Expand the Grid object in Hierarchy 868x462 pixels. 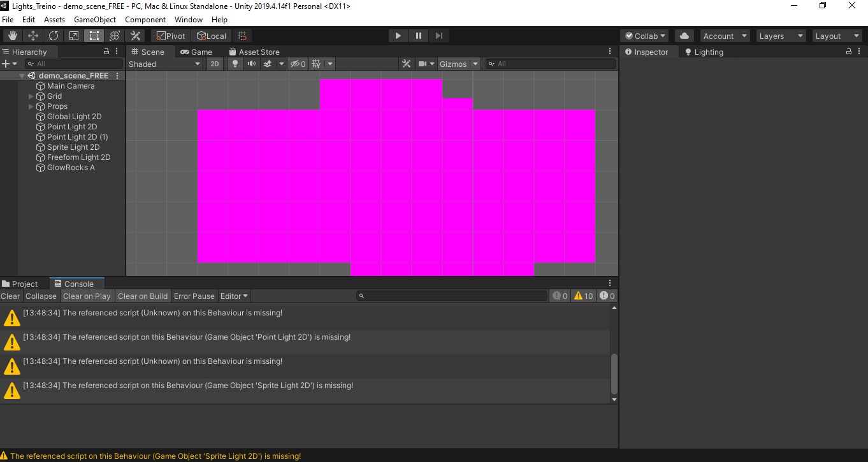(x=31, y=96)
